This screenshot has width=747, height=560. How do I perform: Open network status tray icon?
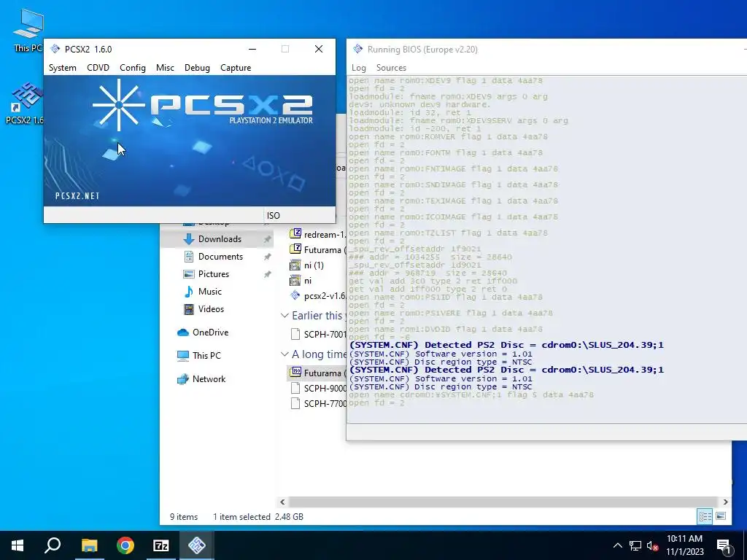click(x=635, y=545)
